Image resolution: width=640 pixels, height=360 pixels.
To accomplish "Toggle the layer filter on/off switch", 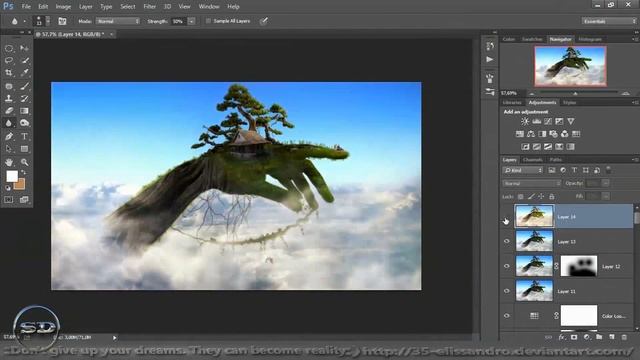I will pos(608,169).
